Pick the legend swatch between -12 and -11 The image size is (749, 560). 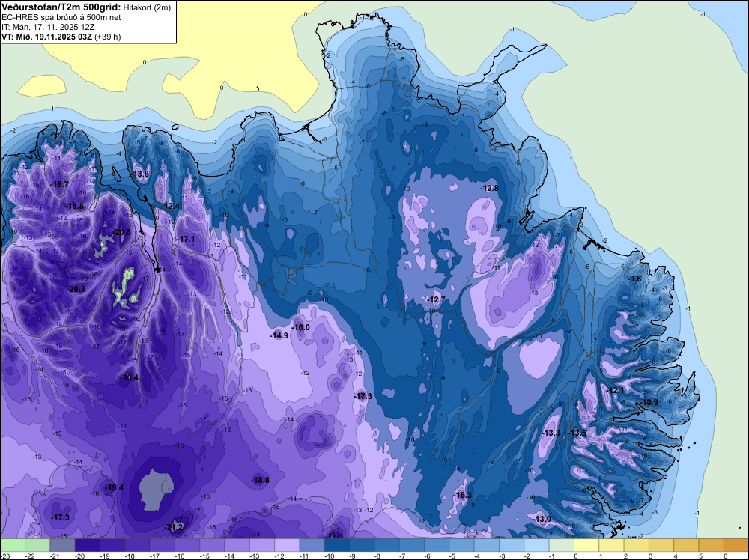287,545
